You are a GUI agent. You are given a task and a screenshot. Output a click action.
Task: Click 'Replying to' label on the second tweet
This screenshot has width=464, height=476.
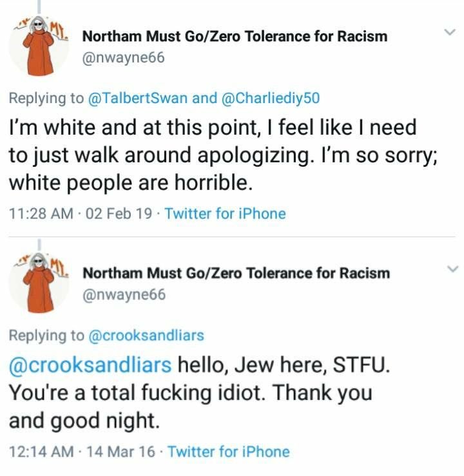[x=46, y=335]
